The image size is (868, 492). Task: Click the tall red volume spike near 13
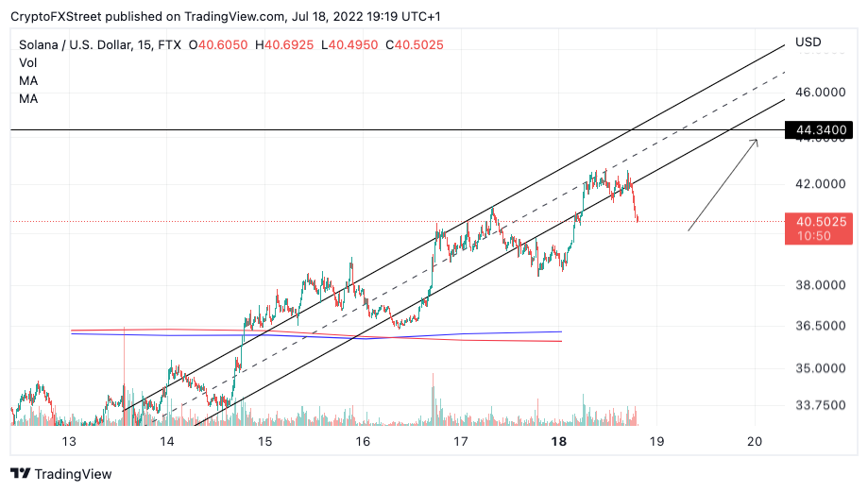124,377
